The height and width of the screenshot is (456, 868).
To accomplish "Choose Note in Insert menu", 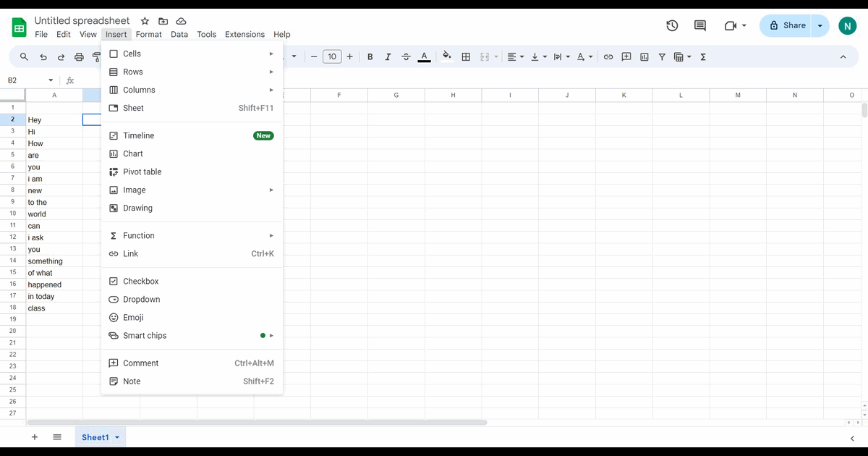I will [192, 381].
